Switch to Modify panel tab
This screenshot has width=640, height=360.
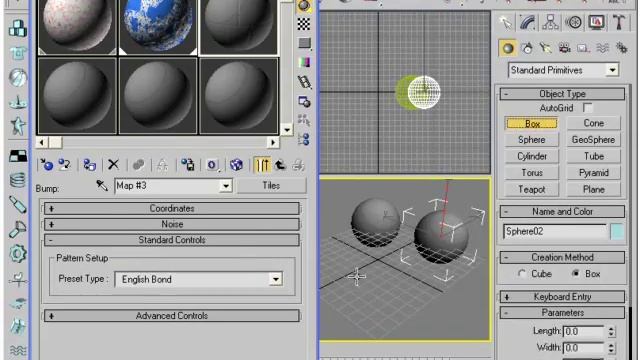528,22
